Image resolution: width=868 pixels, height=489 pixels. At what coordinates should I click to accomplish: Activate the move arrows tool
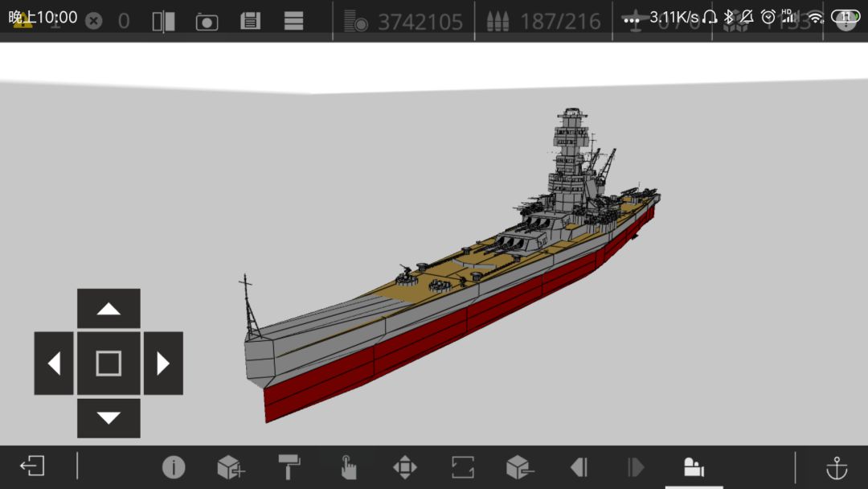[x=405, y=467]
